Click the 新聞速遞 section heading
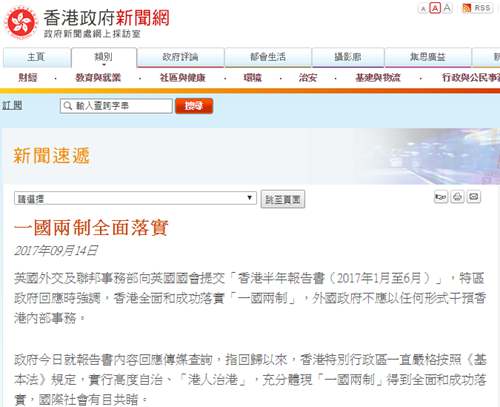This screenshot has height=407, width=500. [x=52, y=156]
